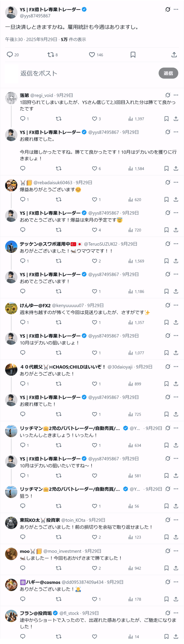Repost テッケン's reply

(59, 261)
